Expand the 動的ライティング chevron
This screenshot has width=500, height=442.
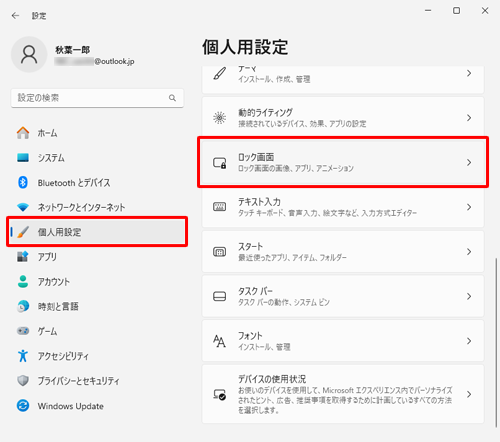[x=469, y=118]
